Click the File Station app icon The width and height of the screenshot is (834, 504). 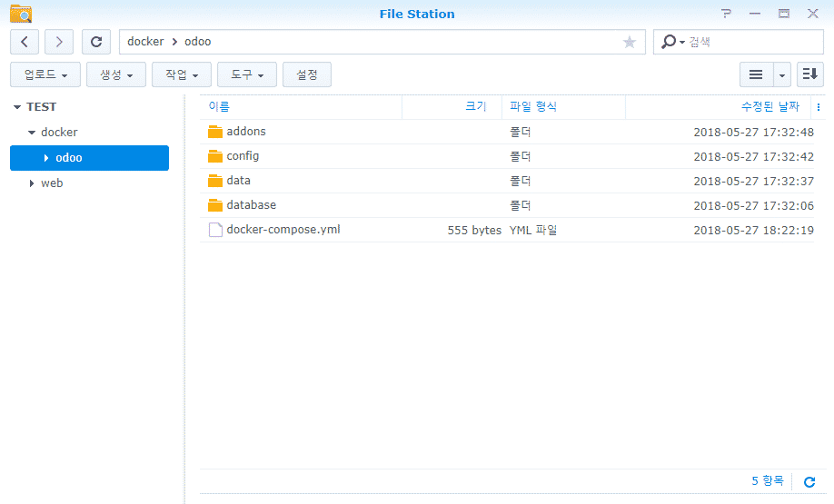(x=21, y=14)
